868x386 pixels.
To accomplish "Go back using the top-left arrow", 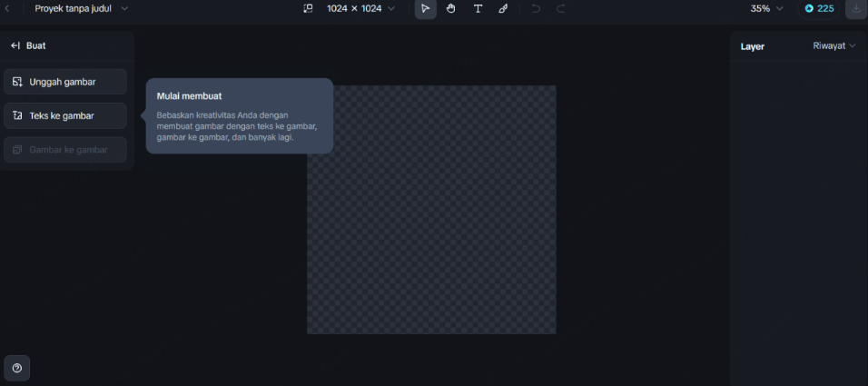I will (7, 9).
